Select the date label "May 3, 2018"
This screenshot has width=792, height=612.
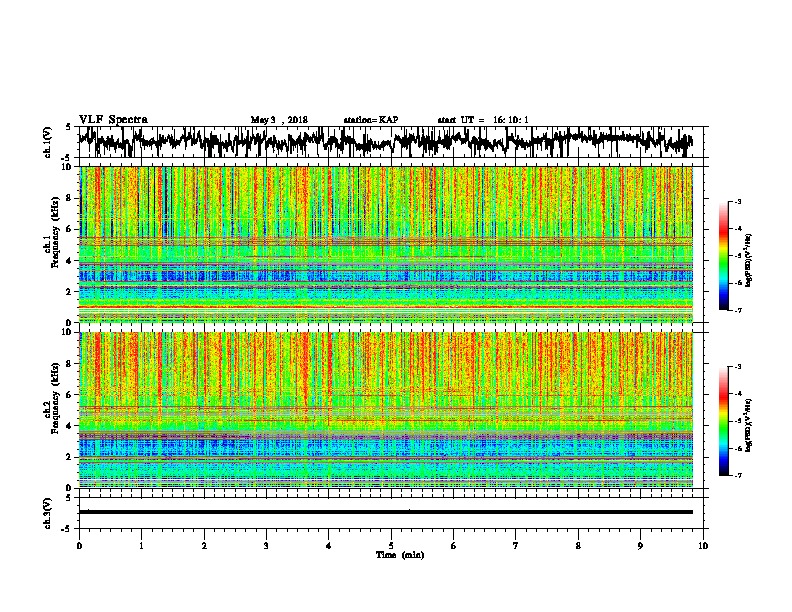[279, 120]
